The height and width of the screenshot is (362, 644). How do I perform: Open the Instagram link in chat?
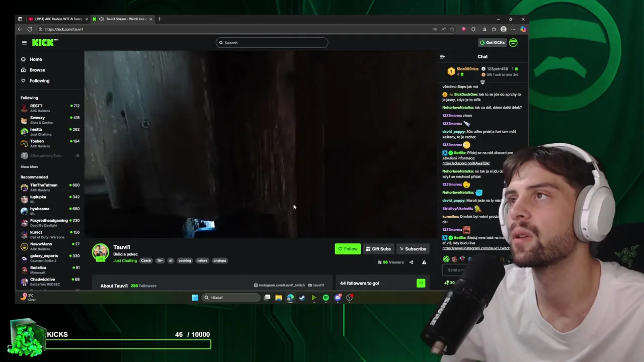[x=476, y=248]
